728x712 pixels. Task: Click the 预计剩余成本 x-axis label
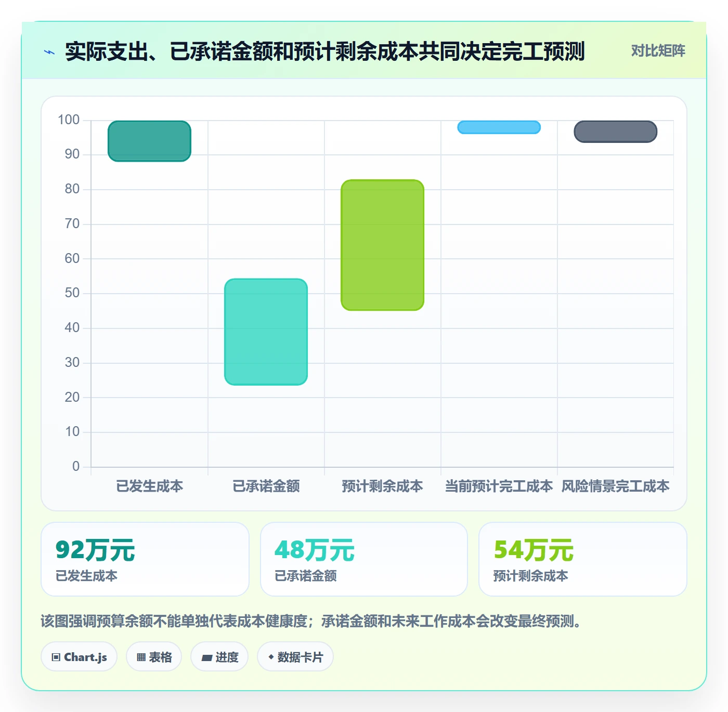pyautogui.click(x=382, y=486)
